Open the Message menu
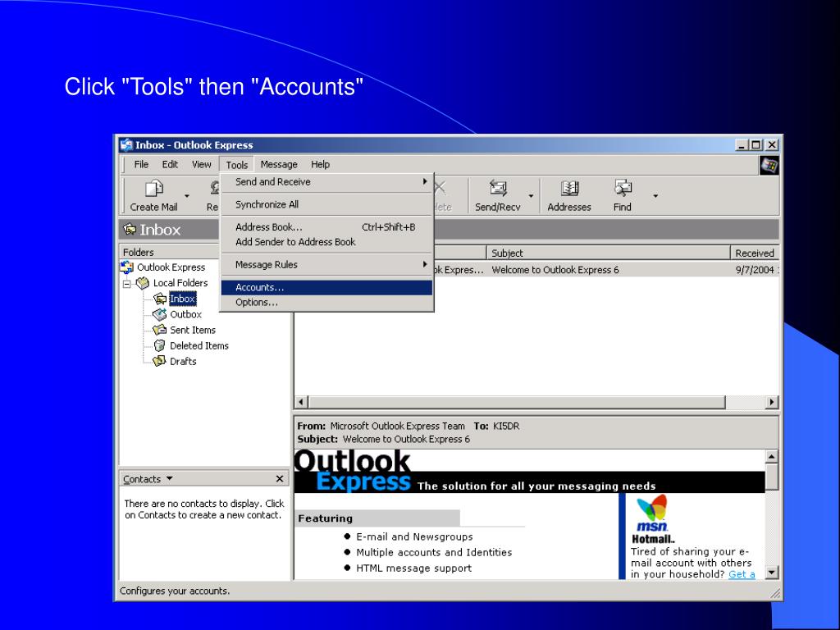The width and height of the screenshot is (840, 630). 279,164
